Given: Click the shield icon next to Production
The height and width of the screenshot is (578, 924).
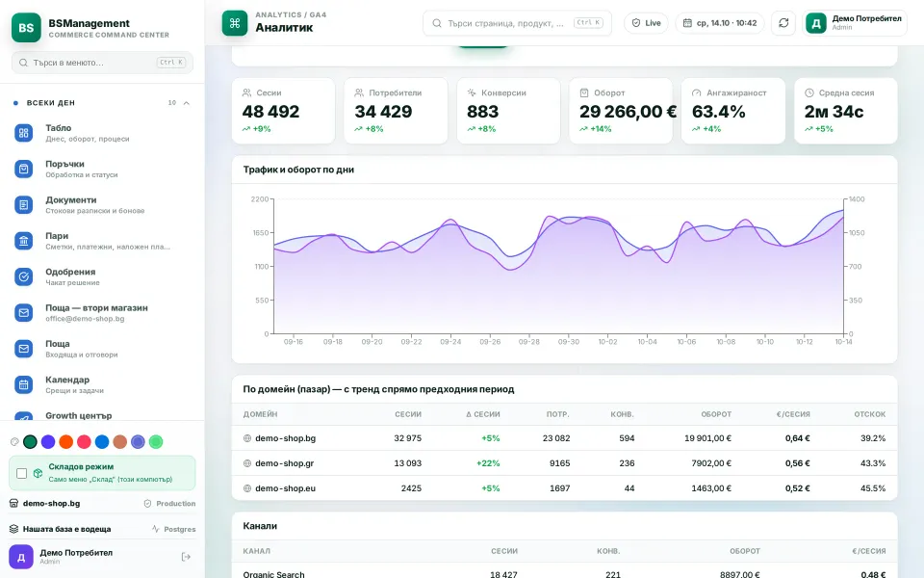Looking at the screenshot, I should click(x=148, y=504).
